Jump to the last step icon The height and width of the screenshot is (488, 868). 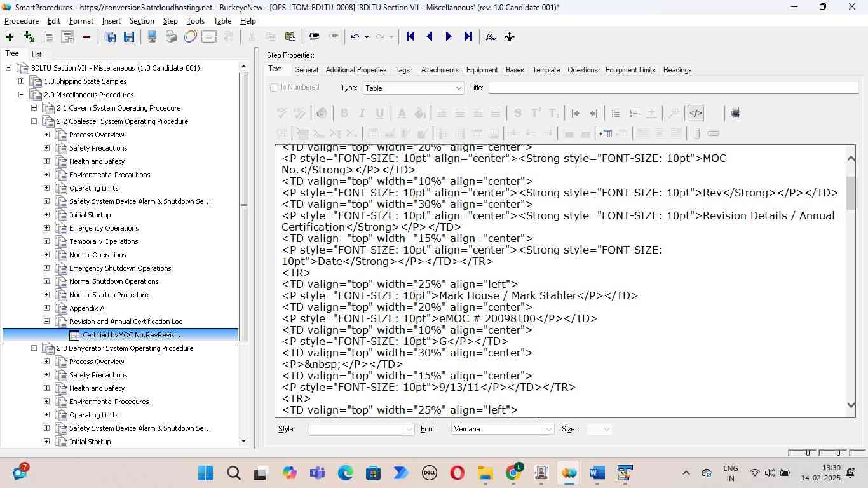click(468, 37)
